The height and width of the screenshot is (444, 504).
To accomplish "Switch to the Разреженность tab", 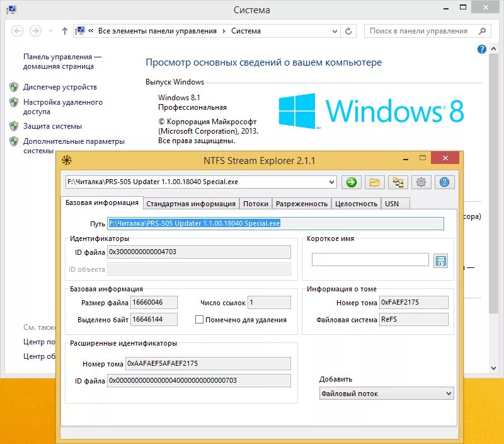I will (x=302, y=204).
